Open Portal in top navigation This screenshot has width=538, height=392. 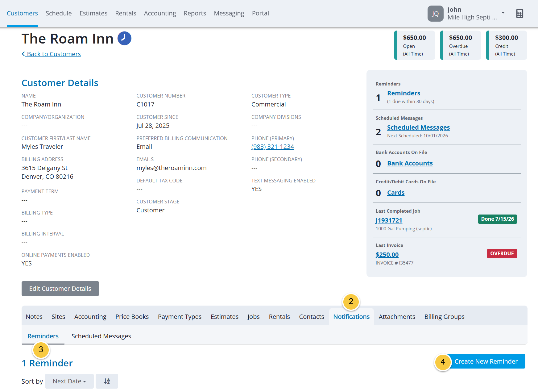click(x=260, y=13)
